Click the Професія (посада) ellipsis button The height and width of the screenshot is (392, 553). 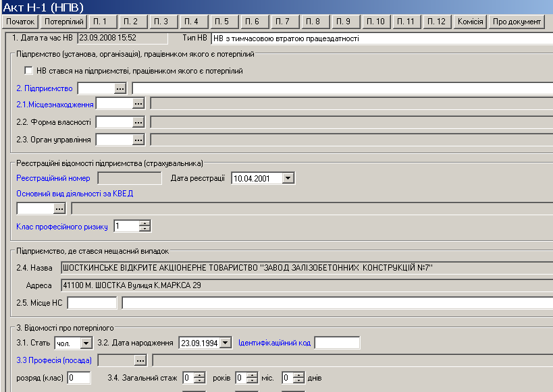(x=140, y=360)
